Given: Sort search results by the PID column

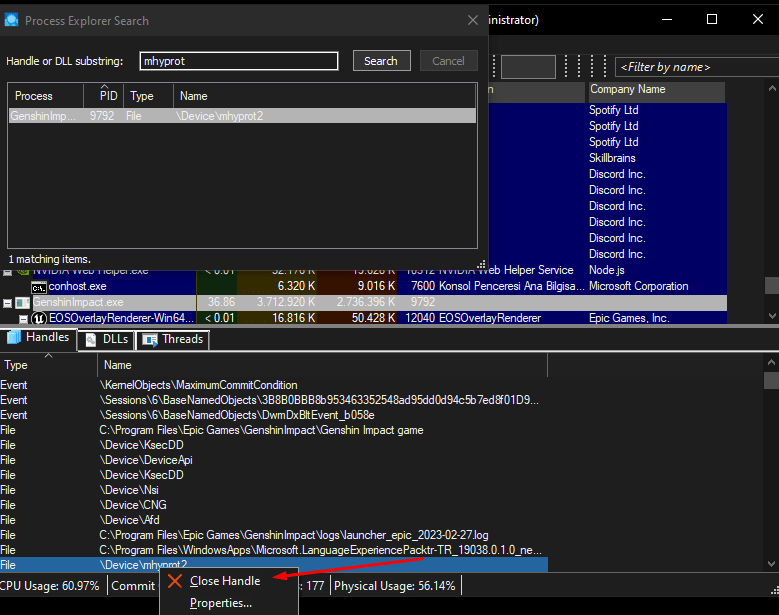Looking at the screenshot, I should coord(103,95).
